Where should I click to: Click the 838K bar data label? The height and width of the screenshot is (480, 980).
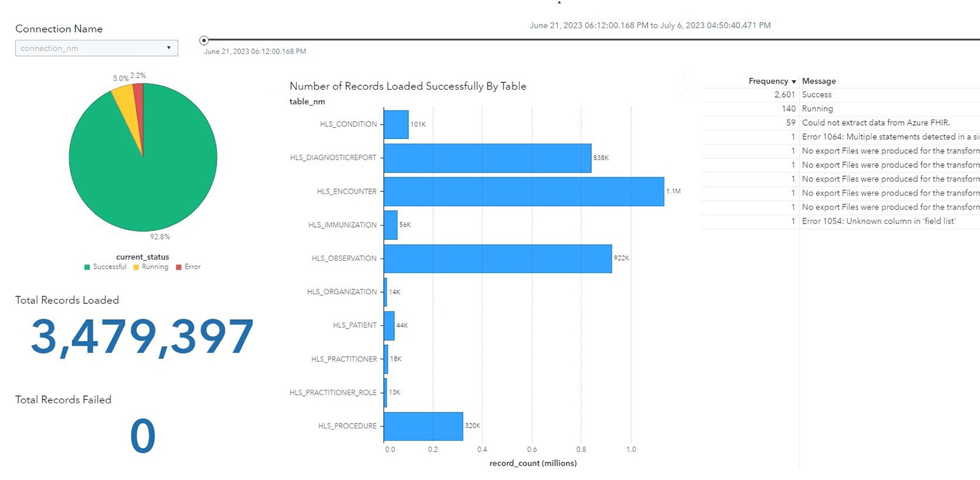click(601, 158)
